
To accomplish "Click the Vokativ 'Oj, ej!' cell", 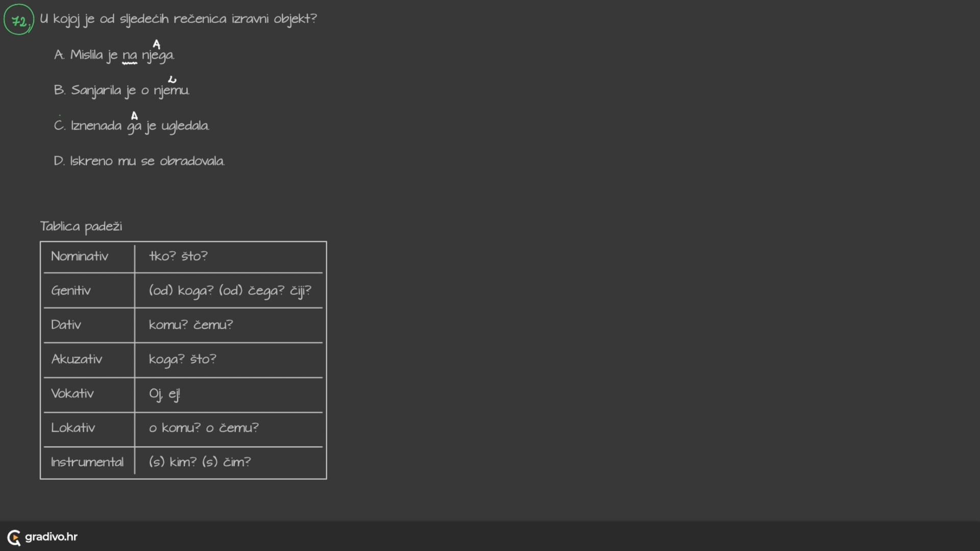I will point(164,394).
